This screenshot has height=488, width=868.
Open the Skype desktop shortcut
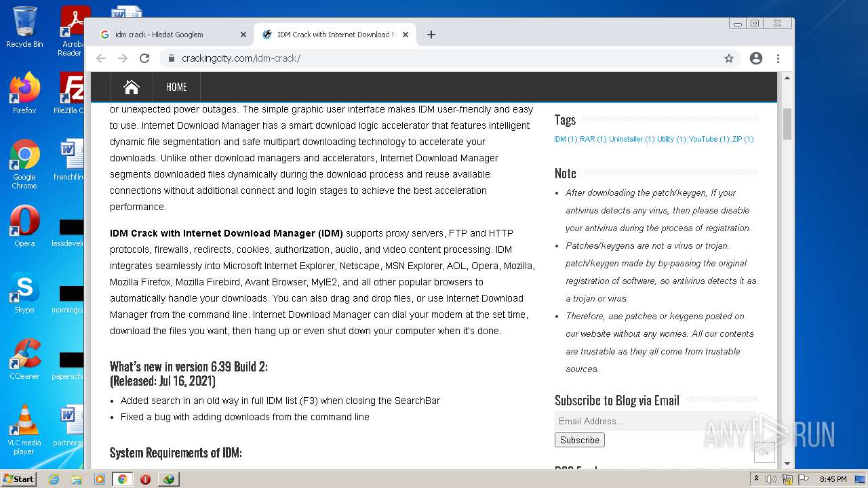point(24,293)
